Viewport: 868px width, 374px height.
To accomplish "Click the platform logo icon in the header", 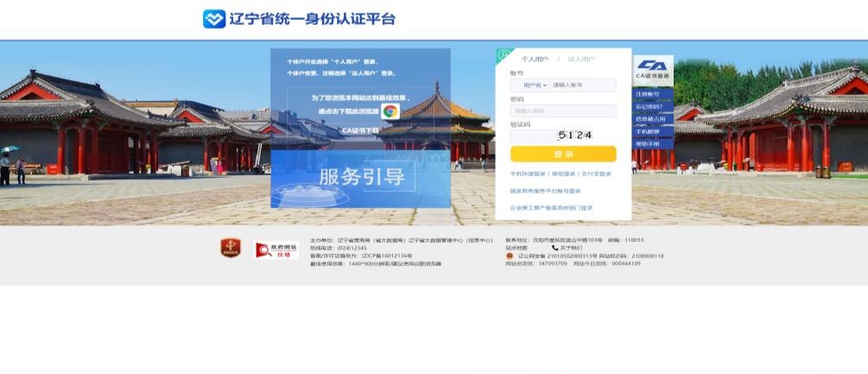I will [x=214, y=19].
